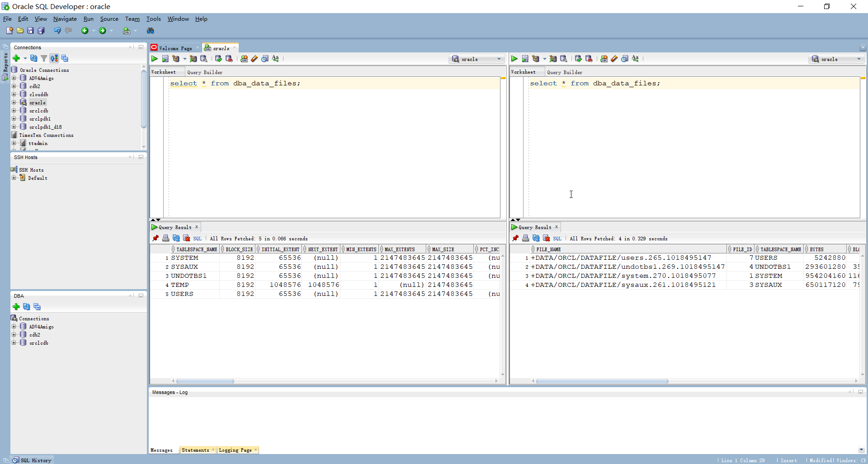Screen dimensions: 868x464
Task: Run the statement with the green Run arrow
Action: (x=154, y=59)
